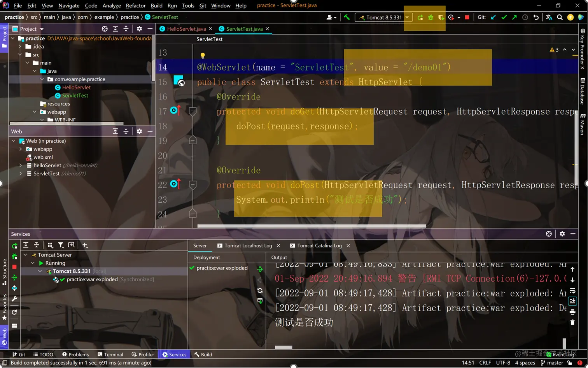Hide the Project panel with minus icon
Viewport: 588px width, 368px height.
(150, 29)
